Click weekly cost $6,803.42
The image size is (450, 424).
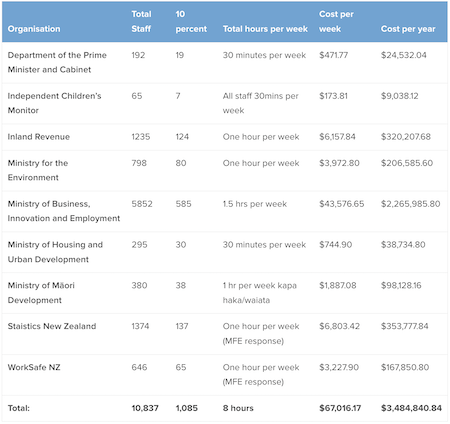tap(339, 326)
